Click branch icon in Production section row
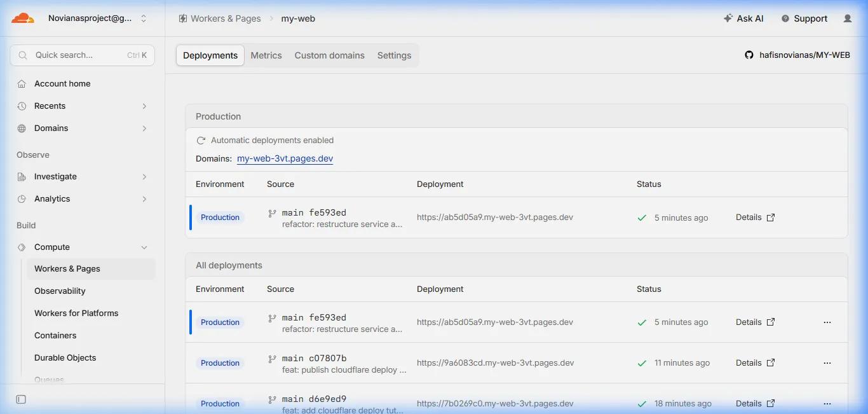This screenshot has width=868, height=414. pyautogui.click(x=272, y=213)
